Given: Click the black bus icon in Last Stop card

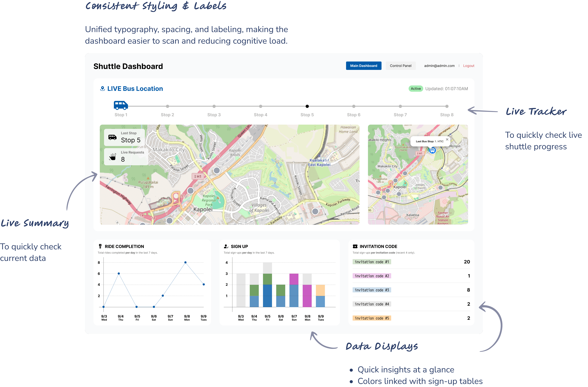Looking at the screenshot, I should (112, 137).
